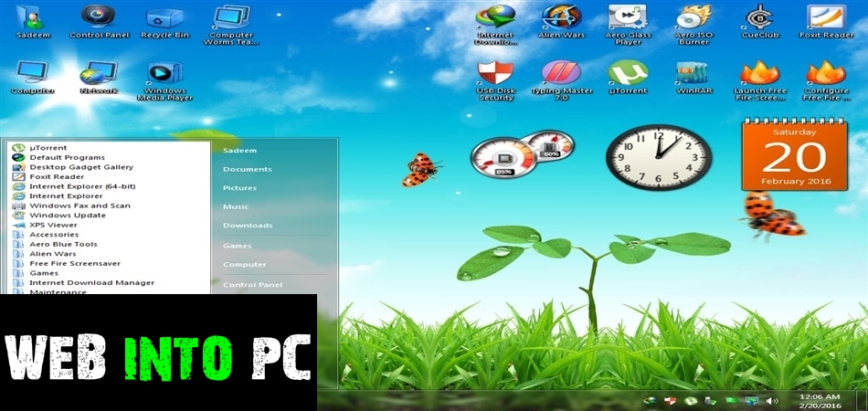Open the Computer desktop icon

pyautogui.click(x=32, y=78)
